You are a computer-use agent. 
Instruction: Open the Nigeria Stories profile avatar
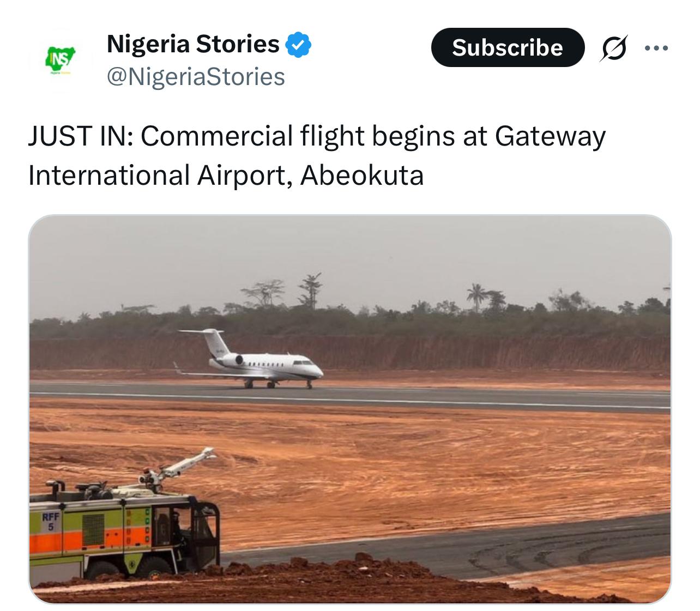61,59
